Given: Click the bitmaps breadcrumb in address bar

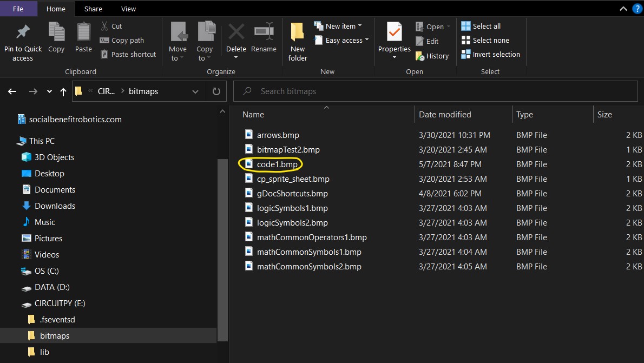Looking at the screenshot, I should point(143,91).
